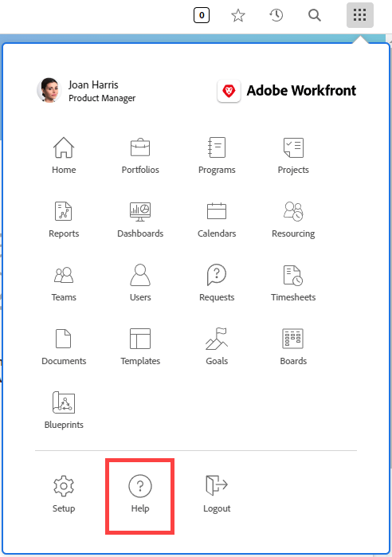This screenshot has width=392, height=557.
Task: Open the Home section
Action: pyautogui.click(x=64, y=155)
